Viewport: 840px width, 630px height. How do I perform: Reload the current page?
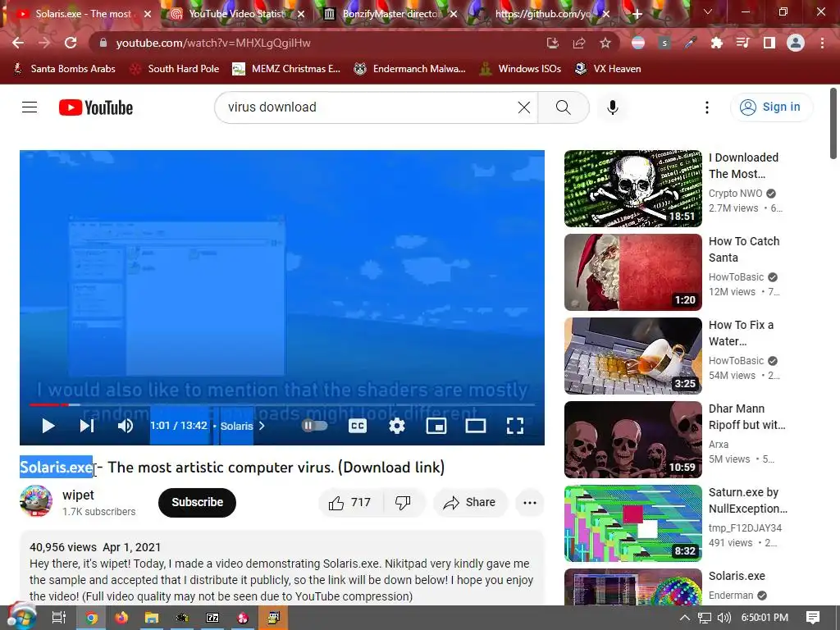71,43
